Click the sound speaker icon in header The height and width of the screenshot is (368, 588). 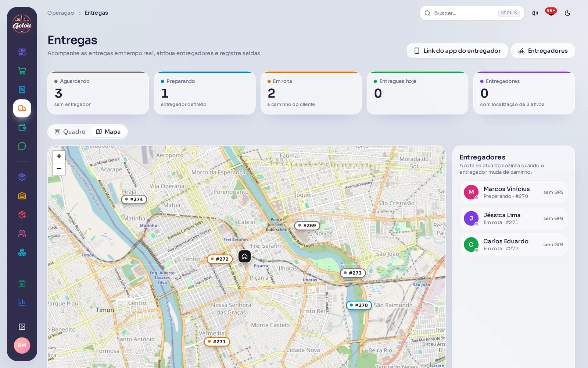(535, 13)
